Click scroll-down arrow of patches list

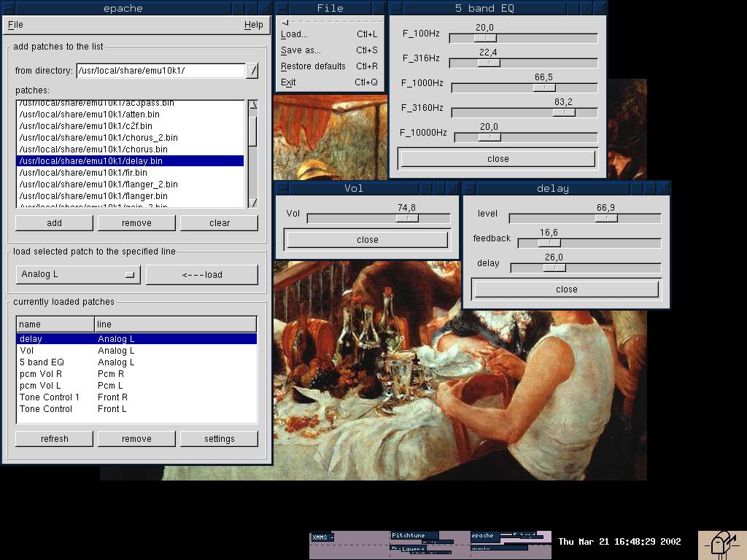click(252, 203)
